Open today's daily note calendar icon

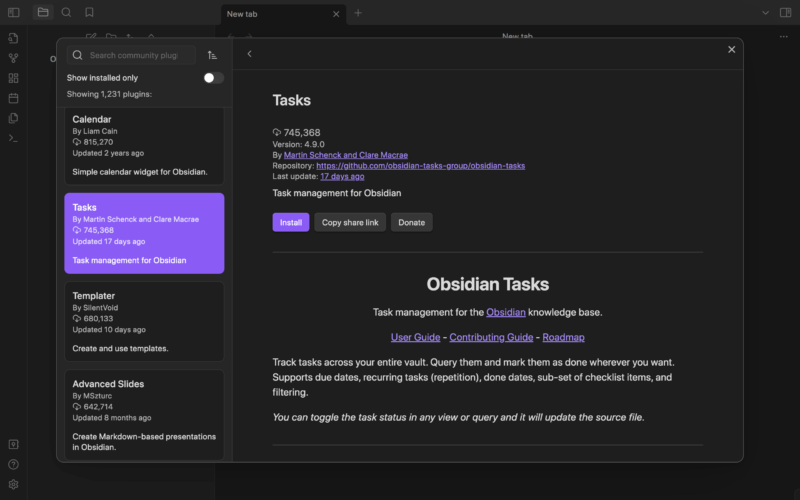(x=14, y=98)
